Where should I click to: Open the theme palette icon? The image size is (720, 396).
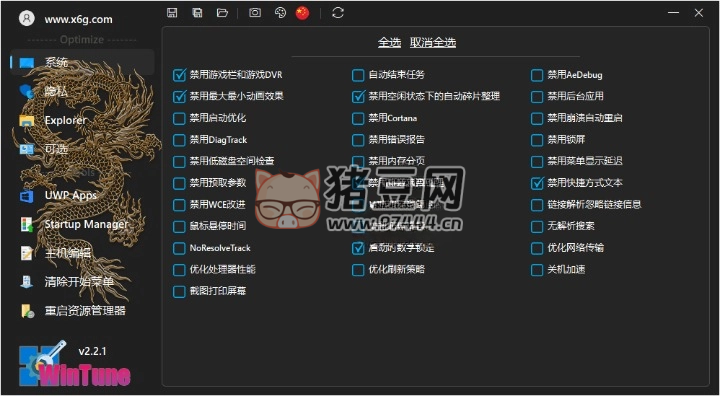[x=280, y=13]
